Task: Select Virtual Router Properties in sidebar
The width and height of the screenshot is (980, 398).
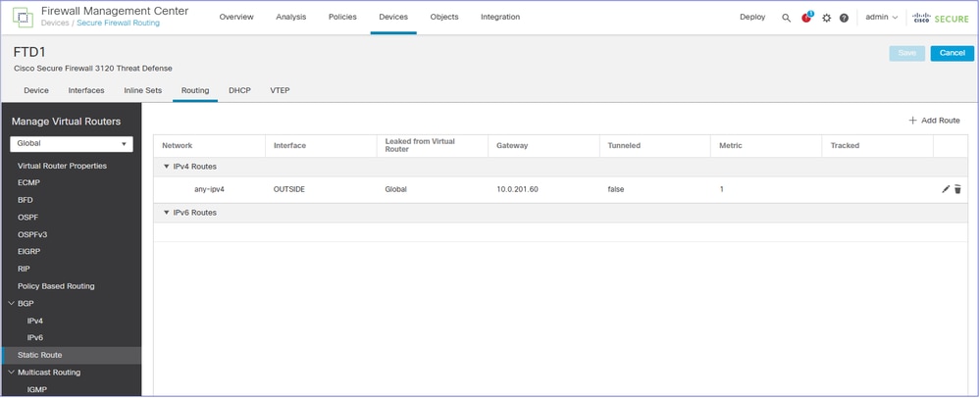Action: 63,167
